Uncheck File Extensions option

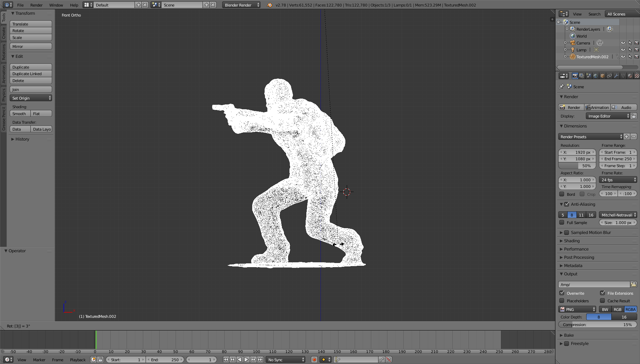click(602, 293)
